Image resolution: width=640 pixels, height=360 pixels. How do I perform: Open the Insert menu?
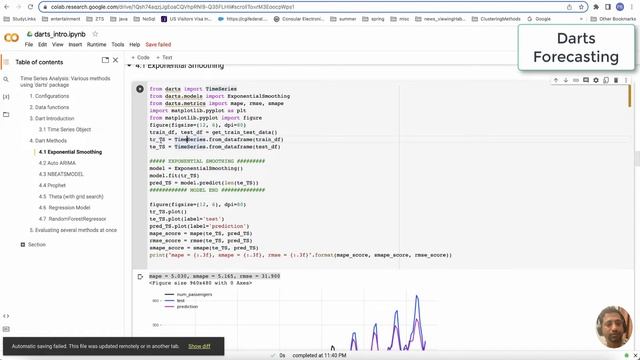pos(75,44)
